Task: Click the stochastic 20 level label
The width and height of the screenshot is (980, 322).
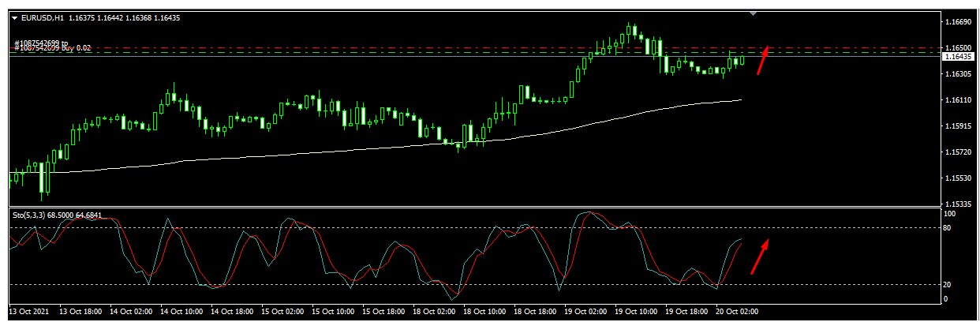Action: pos(950,284)
